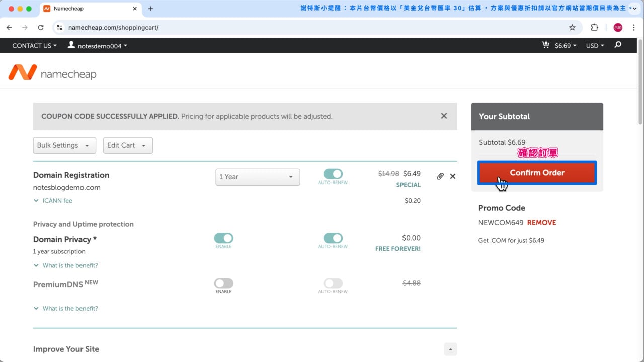This screenshot has width=644, height=362.
Task: Disable Domain Privacy enable switch
Action: pyautogui.click(x=224, y=238)
